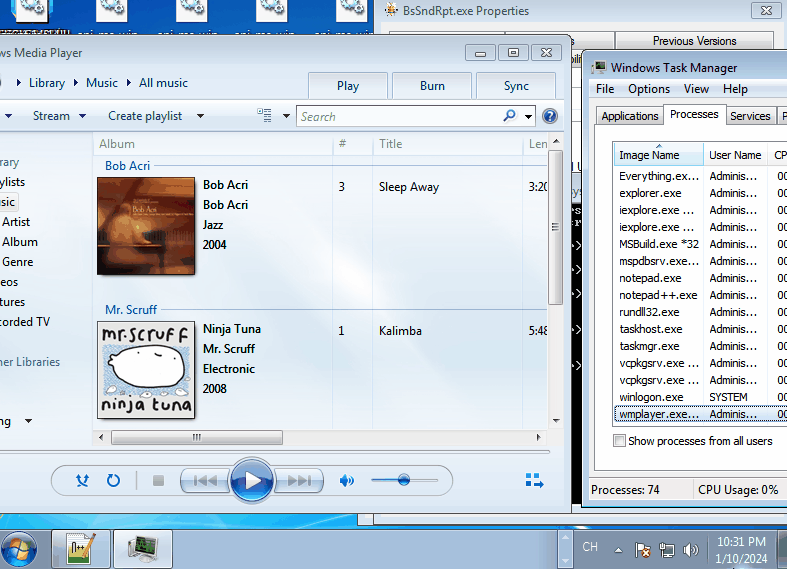Switch to Now Playing view
Image resolution: width=787 pixels, height=569 pixels.
point(535,480)
